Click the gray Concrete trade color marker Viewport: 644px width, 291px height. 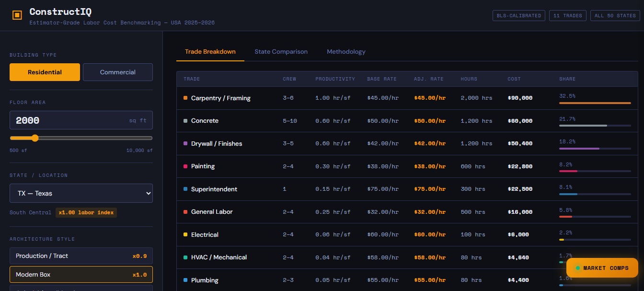click(x=185, y=121)
